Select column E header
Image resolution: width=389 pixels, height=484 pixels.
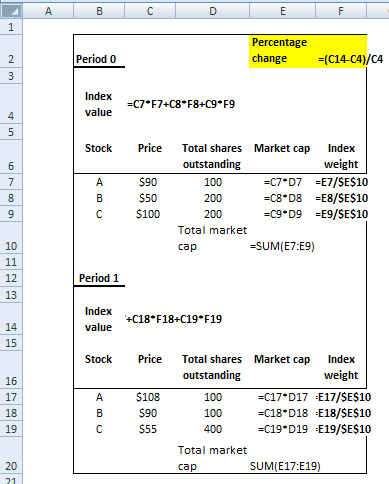click(282, 11)
